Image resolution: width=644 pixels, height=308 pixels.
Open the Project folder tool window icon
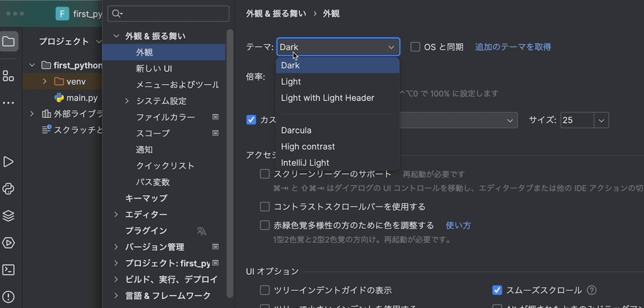click(x=9, y=41)
